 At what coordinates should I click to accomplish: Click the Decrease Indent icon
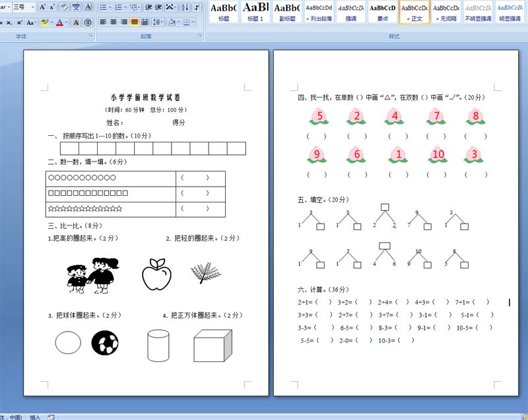(x=148, y=7)
